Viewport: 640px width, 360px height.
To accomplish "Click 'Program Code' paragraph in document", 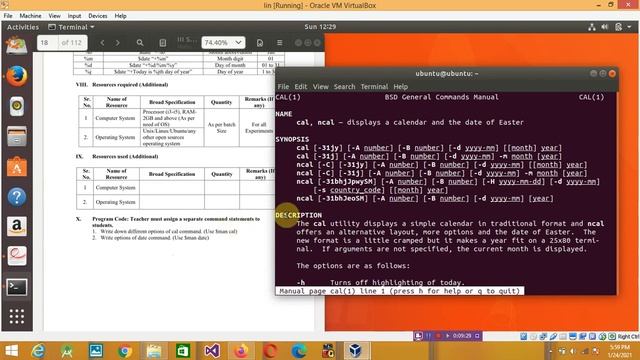I will (x=176, y=222).
